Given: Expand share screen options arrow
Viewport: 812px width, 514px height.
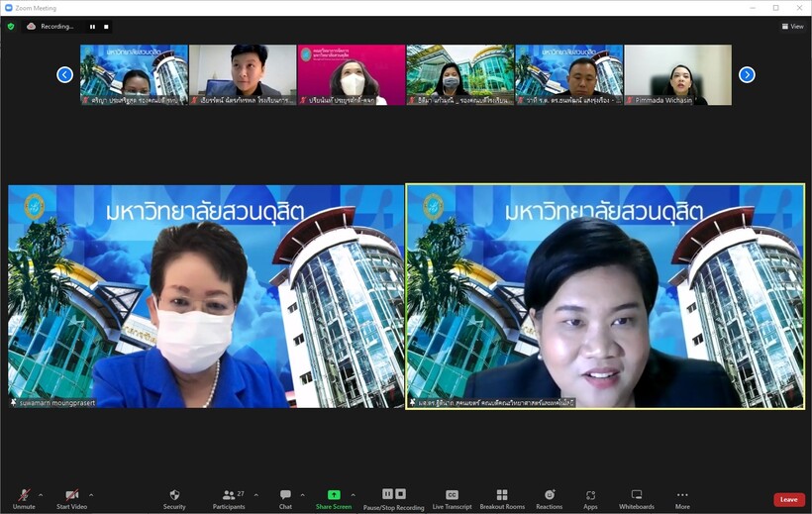Looking at the screenshot, I should click(x=354, y=495).
